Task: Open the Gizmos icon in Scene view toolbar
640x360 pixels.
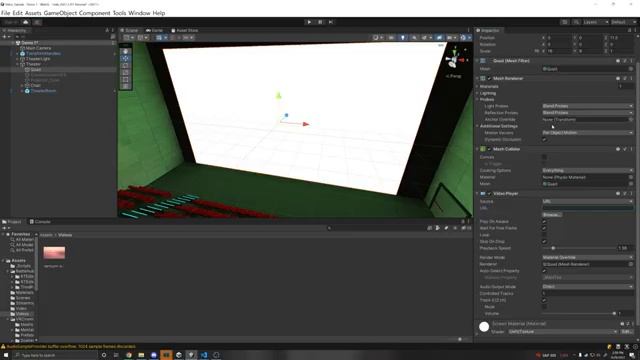Action: pos(463,38)
